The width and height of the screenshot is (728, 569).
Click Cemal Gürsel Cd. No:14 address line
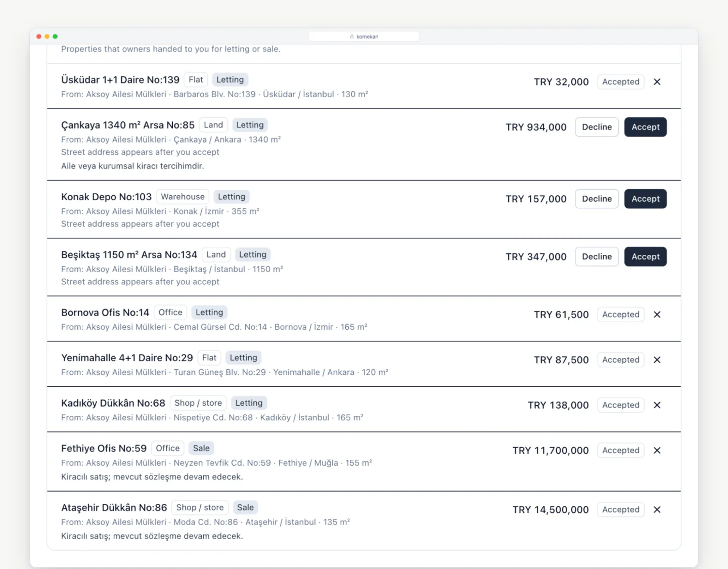[214, 327]
